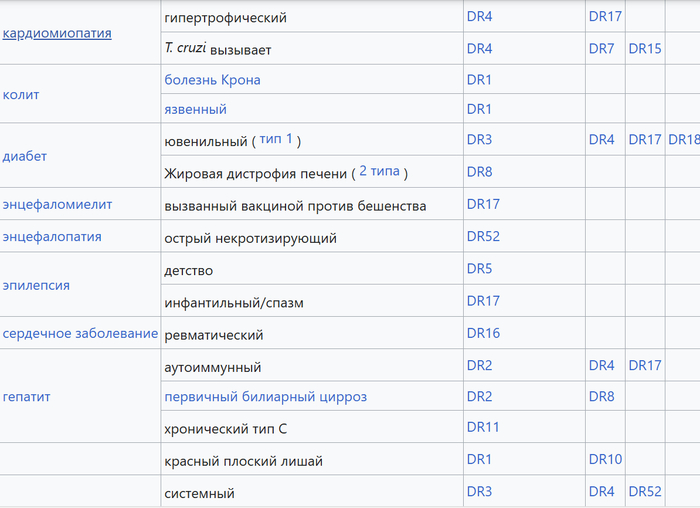Click DR16 in the ревматический row

[x=483, y=333]
